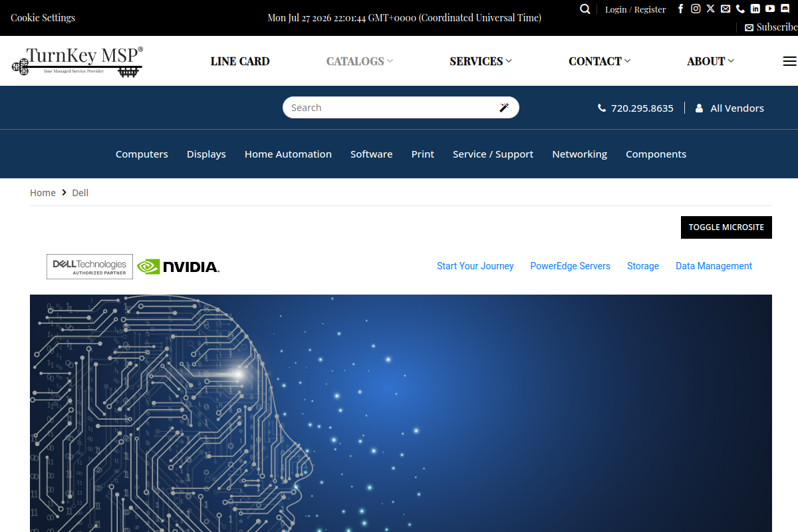Open the hamburger menu icon
Viewport: 798px width, 532px height.
(x=789, y=61)
